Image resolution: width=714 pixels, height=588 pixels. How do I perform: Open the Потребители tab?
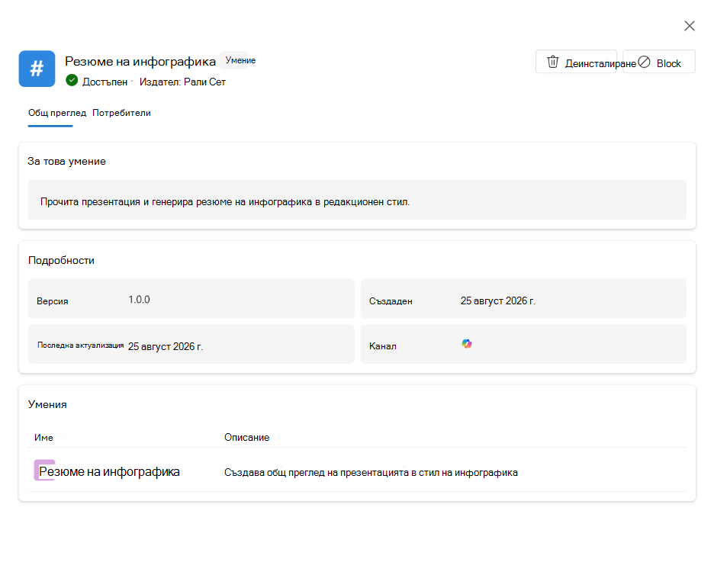121,113
